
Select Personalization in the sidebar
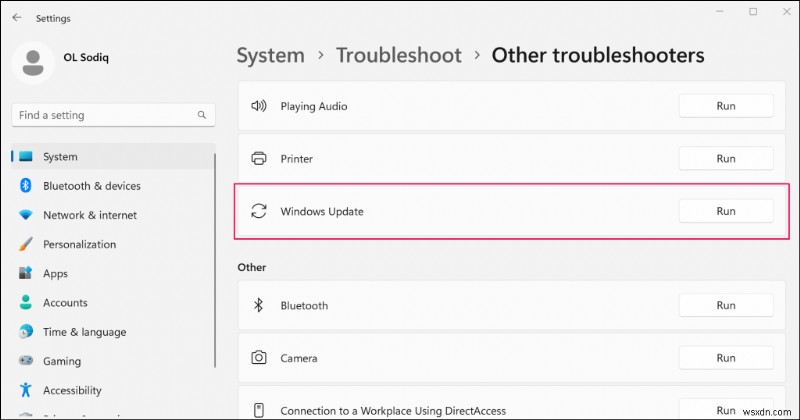tap(113, 244)
